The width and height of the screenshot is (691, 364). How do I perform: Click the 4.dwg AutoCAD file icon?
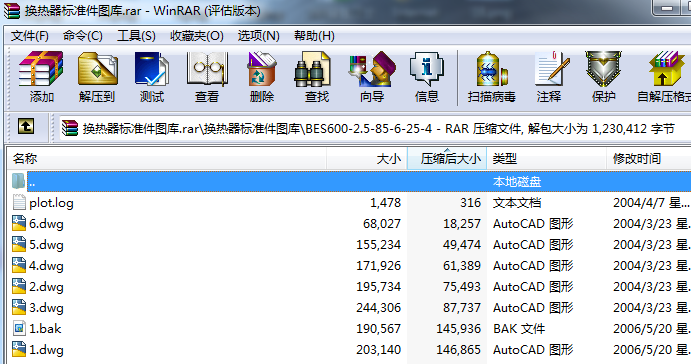tap(19, 265)
